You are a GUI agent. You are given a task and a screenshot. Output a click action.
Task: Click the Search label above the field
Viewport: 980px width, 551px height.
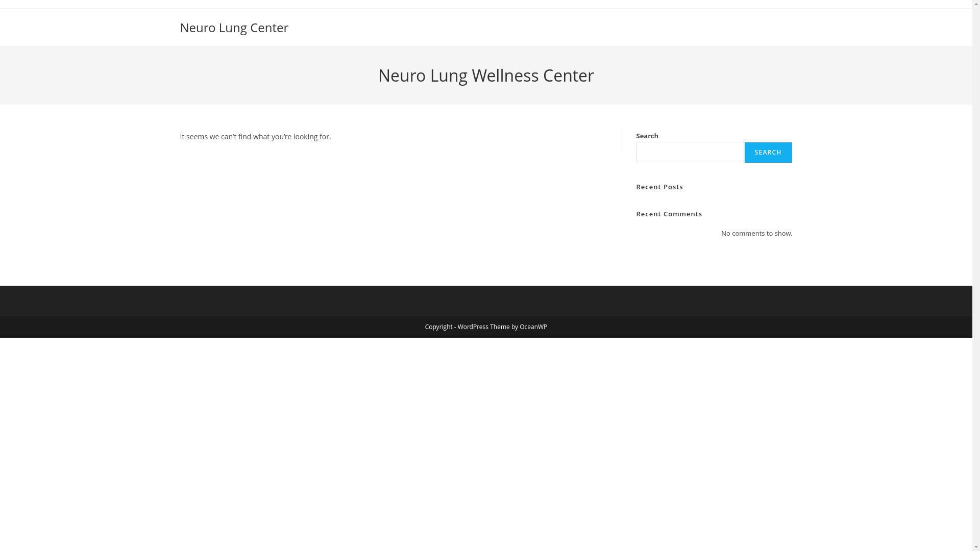tap(647, 136)
